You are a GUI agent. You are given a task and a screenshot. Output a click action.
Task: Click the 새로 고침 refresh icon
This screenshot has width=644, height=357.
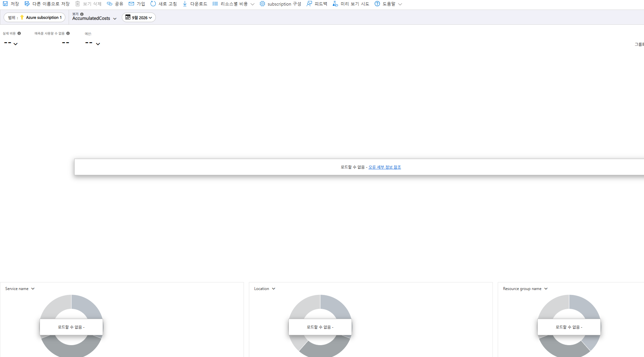(x=153, y=4)
